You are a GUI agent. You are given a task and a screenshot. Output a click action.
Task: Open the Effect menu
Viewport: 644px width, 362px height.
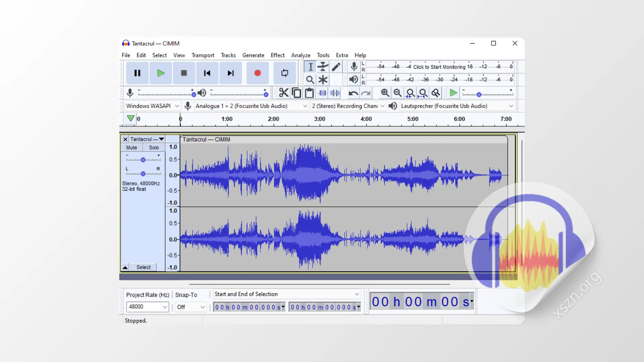pyautogui.click(x=277, y=55)
